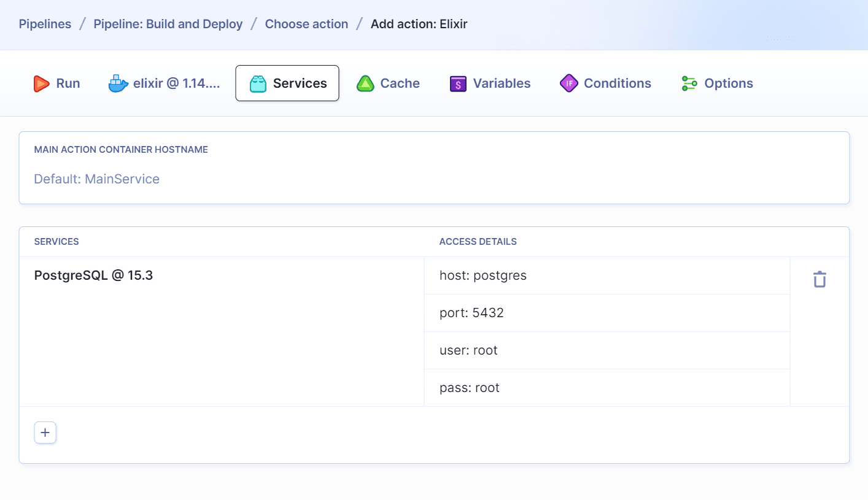This screenshot has width=868, height=500.
Task: Switch to the Conditions tab
Action: (605, 83)
